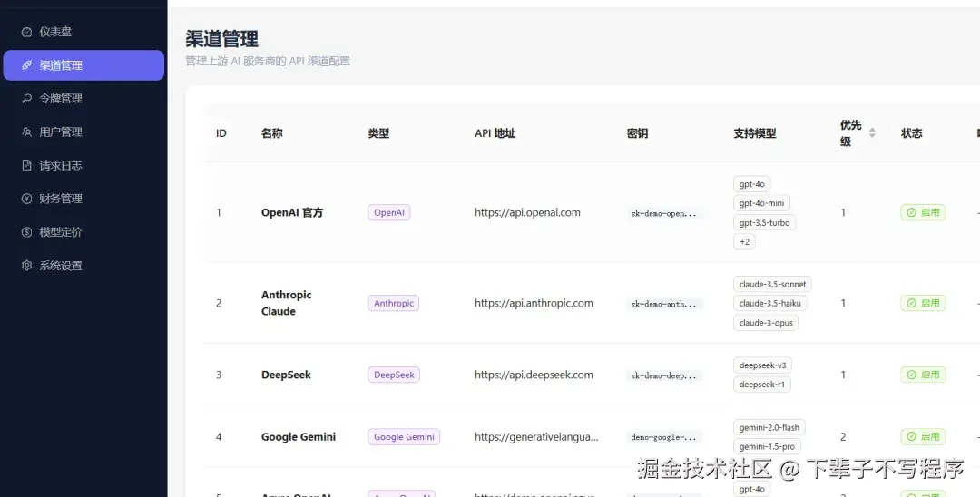
Task: Click the 系统设置 gear icon
Action: pos(26,266)
